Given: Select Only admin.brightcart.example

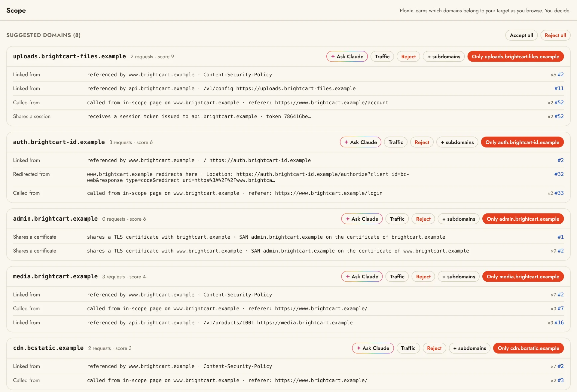Looking at the screenshot, I should coord(523,219).
